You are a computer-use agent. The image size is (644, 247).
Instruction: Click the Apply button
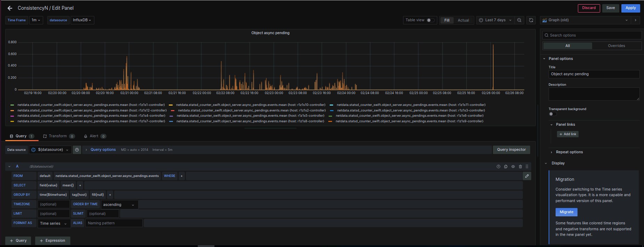click(630, 8)
